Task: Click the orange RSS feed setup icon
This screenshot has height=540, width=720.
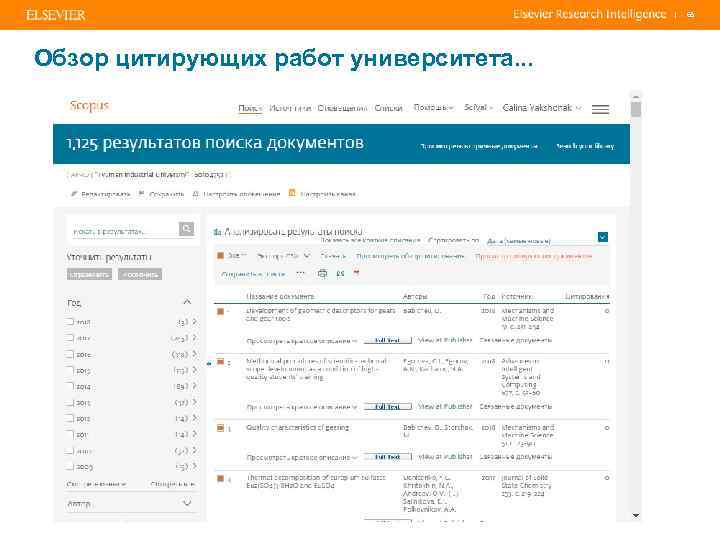Action: (x=292, y=193)
